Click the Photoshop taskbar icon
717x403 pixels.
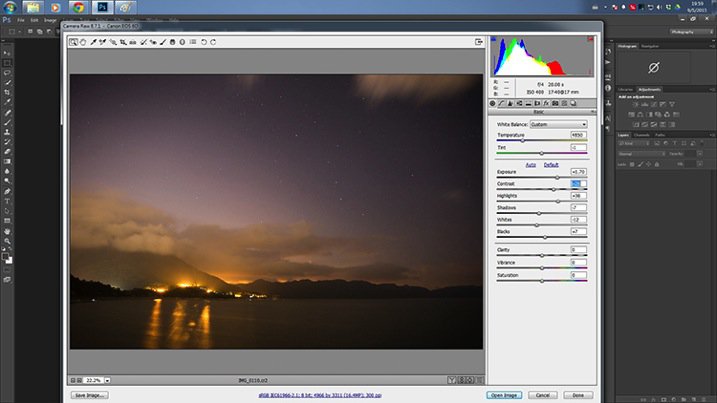[x=103, y=7]
